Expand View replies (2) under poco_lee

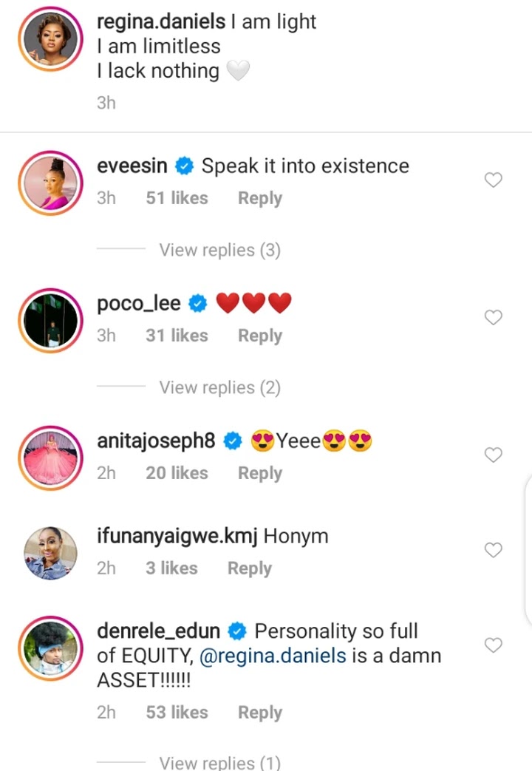(x=219, y=387)
